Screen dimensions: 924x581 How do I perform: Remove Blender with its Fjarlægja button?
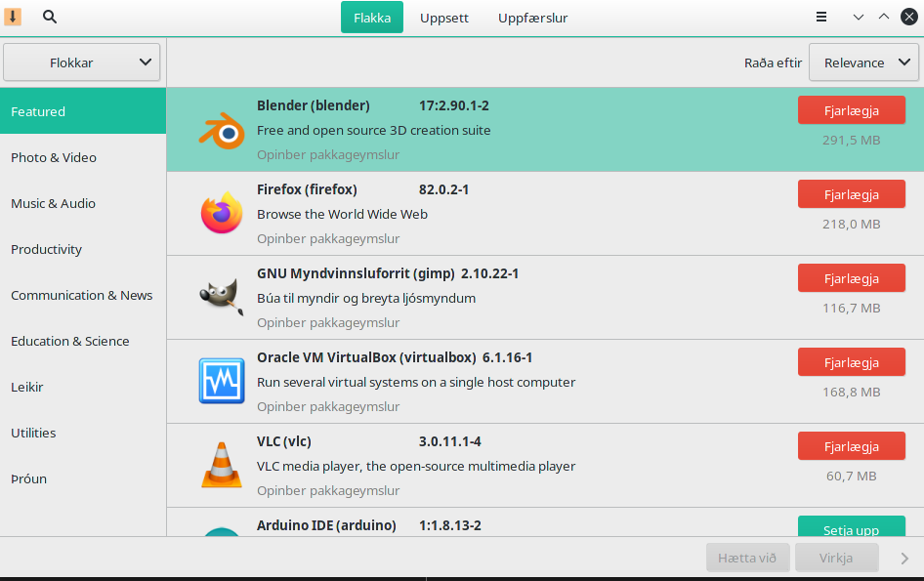pyautogui.click(x=852, y=110)
